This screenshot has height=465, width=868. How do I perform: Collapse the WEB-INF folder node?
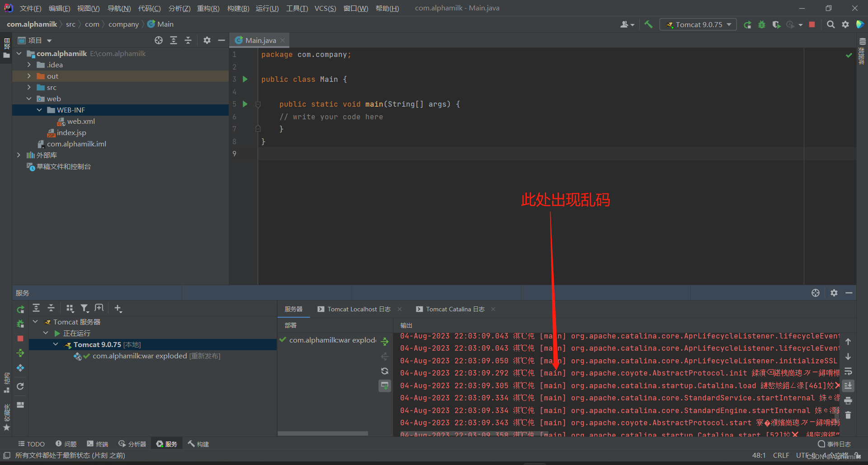point(39,110)
